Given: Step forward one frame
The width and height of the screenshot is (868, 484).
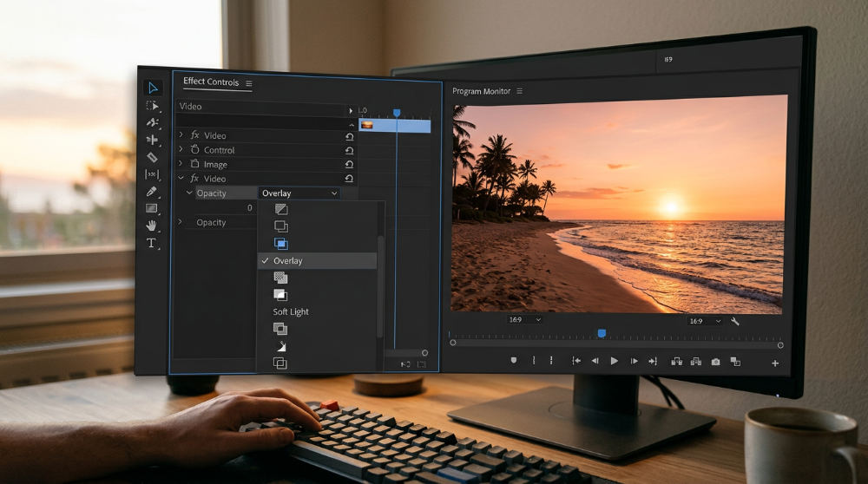Looking at the screenshot, I should [635, 361].
